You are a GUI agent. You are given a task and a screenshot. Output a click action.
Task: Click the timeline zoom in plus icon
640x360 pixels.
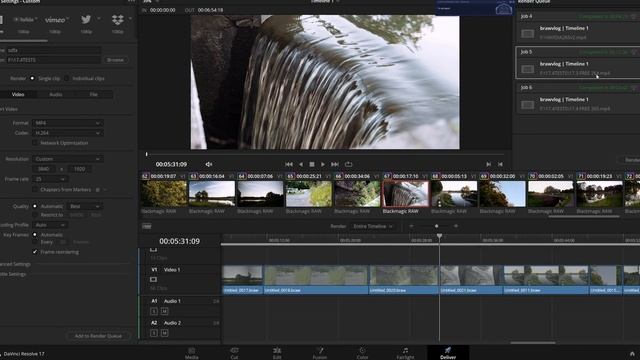click(x=456, y=226)
